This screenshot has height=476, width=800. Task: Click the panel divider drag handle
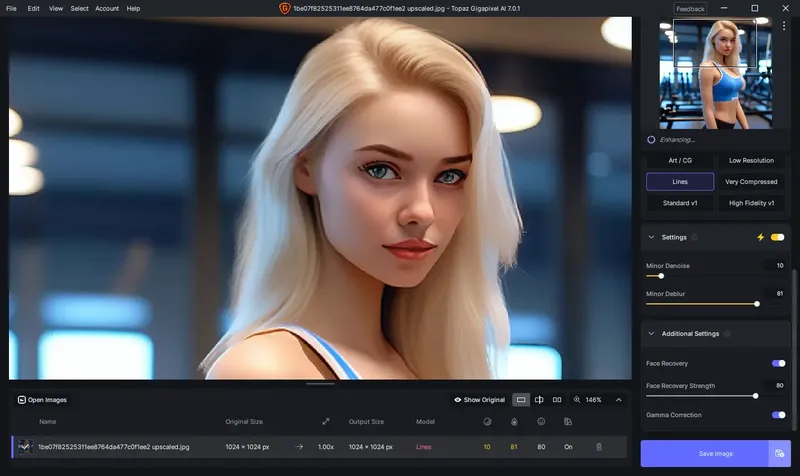coord(320,383)
